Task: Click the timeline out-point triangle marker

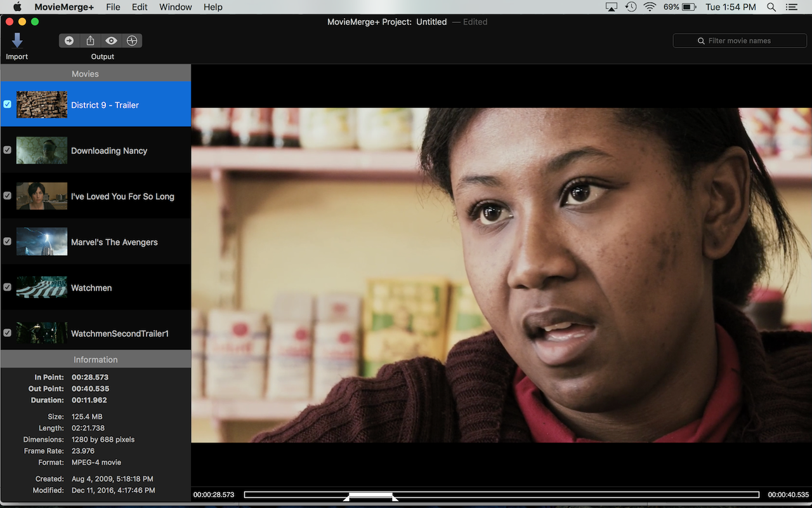Action: (x=395, y=499)
